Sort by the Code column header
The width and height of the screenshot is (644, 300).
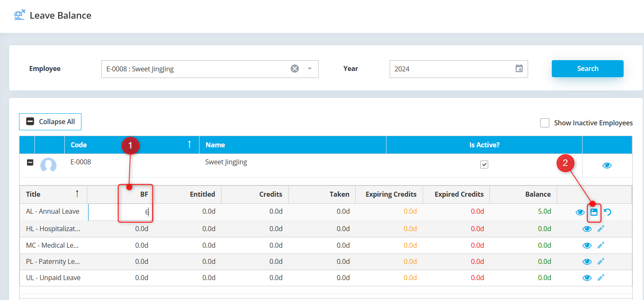[132, 145]
